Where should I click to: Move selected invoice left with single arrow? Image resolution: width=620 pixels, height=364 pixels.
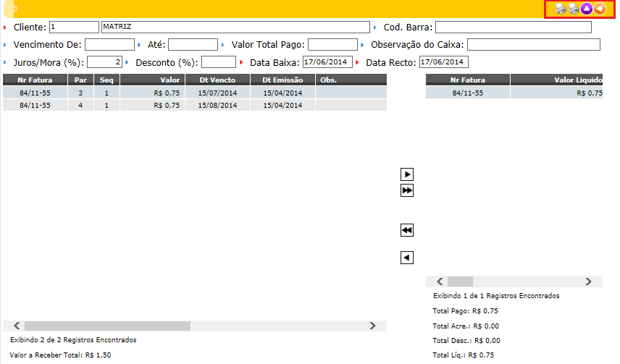tap(407, 257)
